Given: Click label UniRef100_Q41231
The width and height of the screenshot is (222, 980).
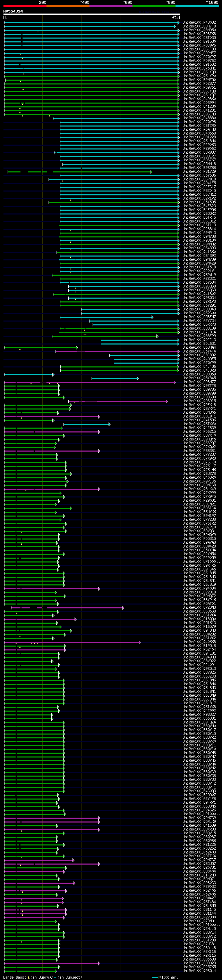Looking at the screenshot, I should click(x=199, y=110).
